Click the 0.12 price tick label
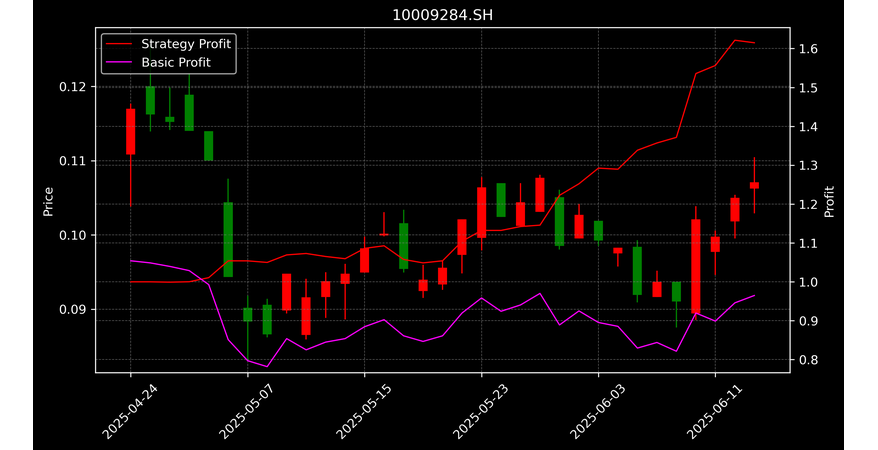The image size is (878, 450). pyautogui.click(x=73, y=87)
